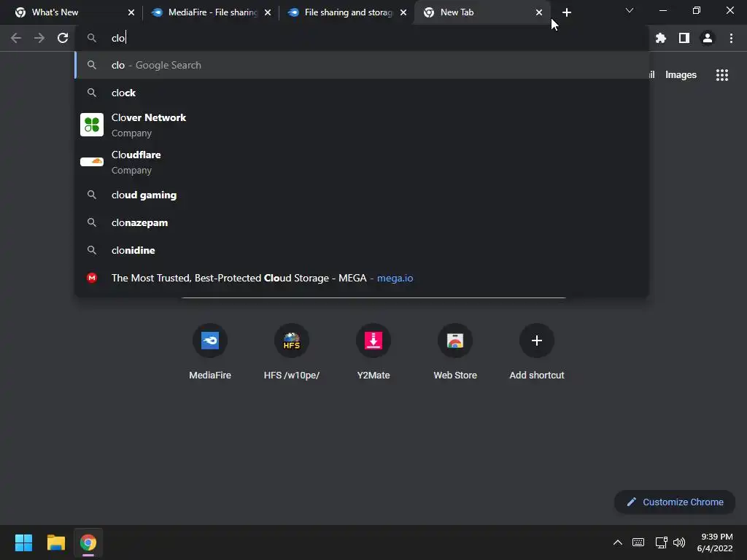Click the browser forward arrow
This screenshot has width=747, height=560.
click(39, 38)
